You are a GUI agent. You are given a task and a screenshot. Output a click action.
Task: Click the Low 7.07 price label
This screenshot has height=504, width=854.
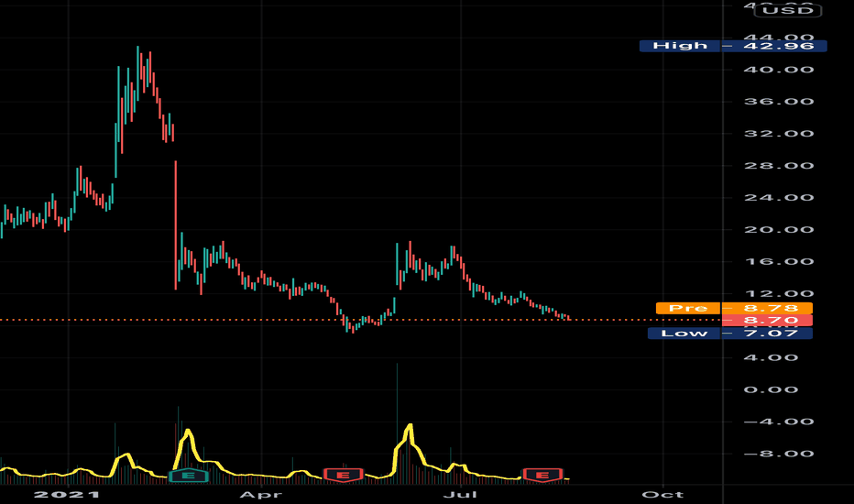point(729,333)
